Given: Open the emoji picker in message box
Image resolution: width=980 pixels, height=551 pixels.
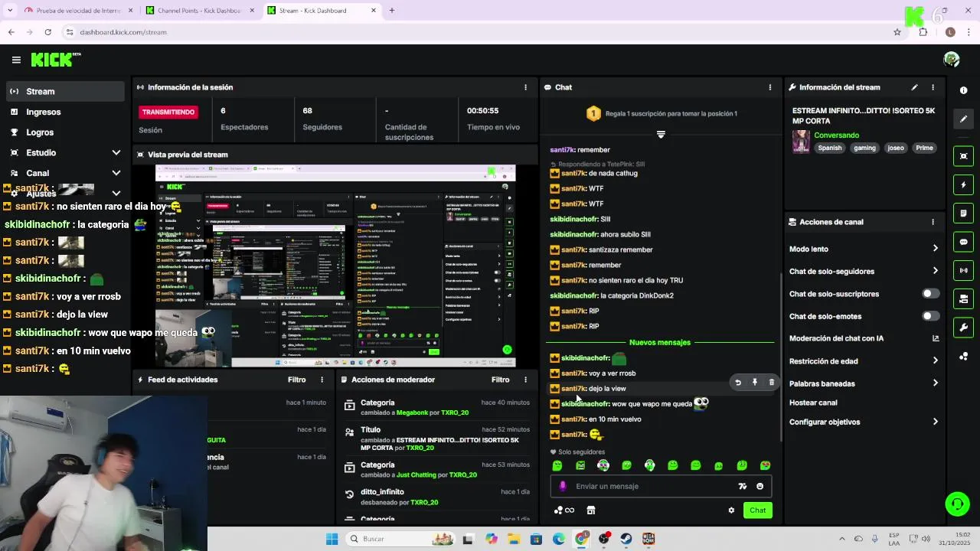Looking at the screenshot, I should click(759, 486).
